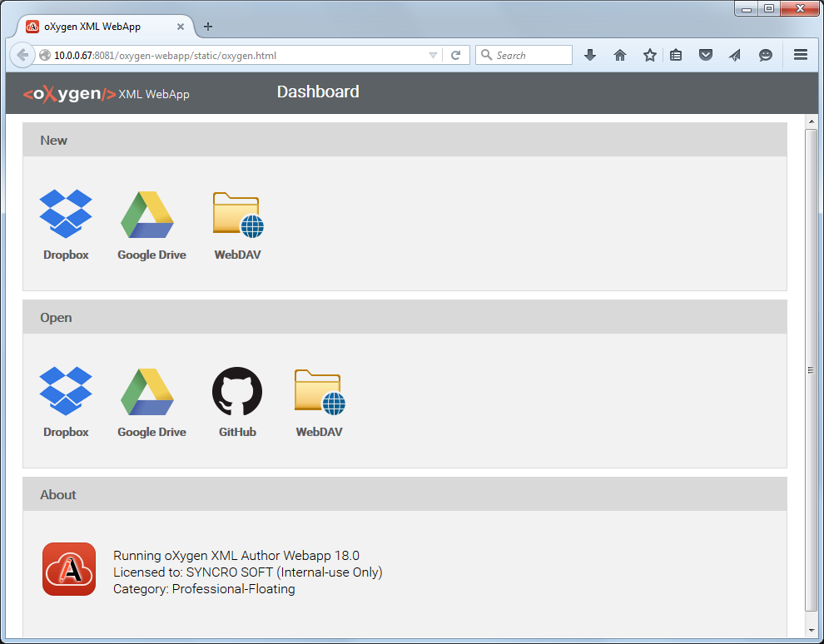Open from Google Drive in Open section
This screenshot has width=824, height=644.
[147, 392]
